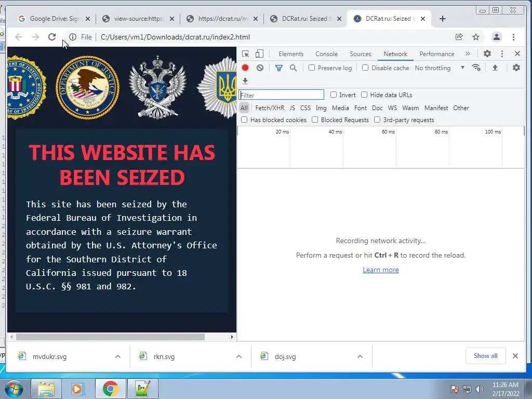The width and height of the screenshot is (532, 399).
Task: Bookmark this page with star icon
Action: coord(476,37)
